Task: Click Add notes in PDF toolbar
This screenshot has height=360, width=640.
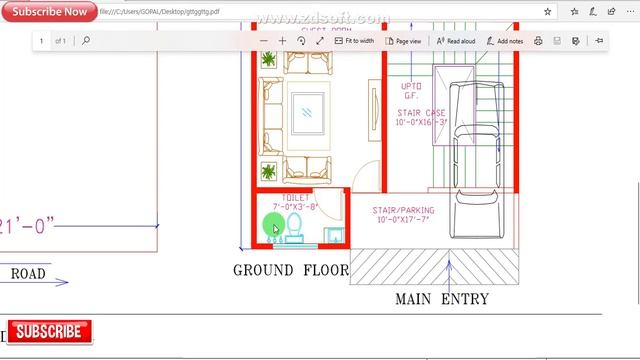Action: click(505, 41)
